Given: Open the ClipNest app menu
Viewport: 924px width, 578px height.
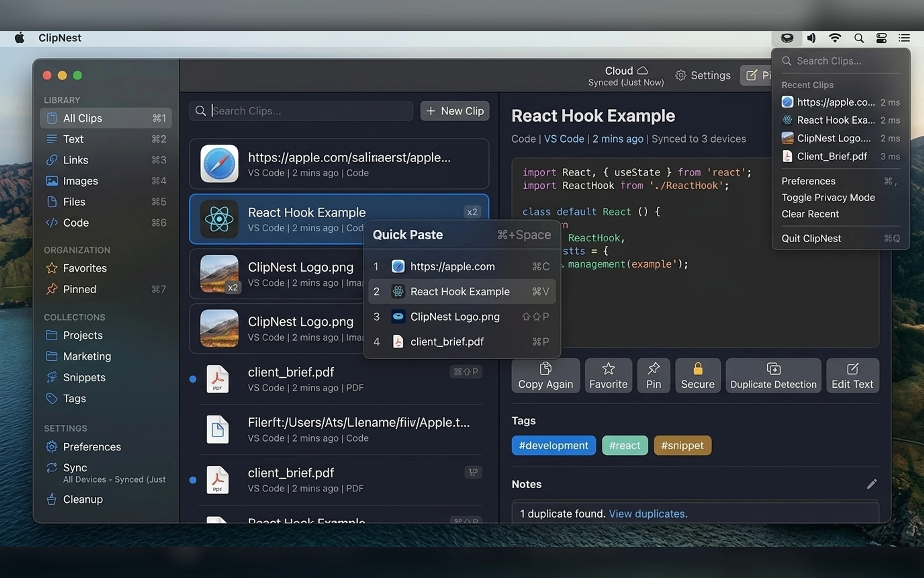Looking at the screenshot, I should click(60, 38).
